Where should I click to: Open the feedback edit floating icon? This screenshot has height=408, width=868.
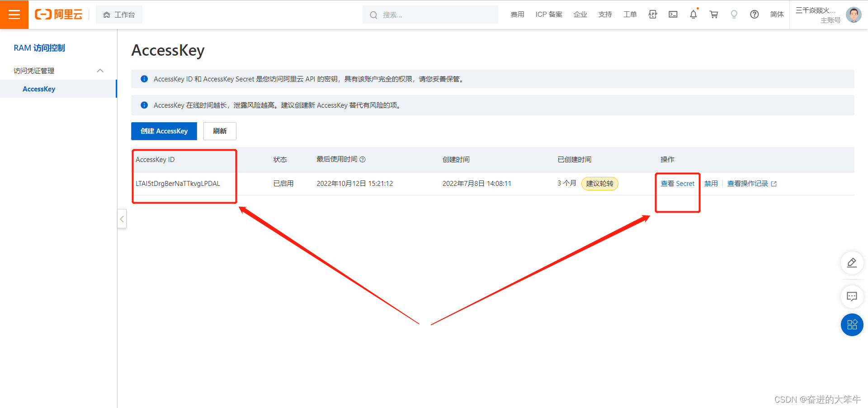point(852,263)
